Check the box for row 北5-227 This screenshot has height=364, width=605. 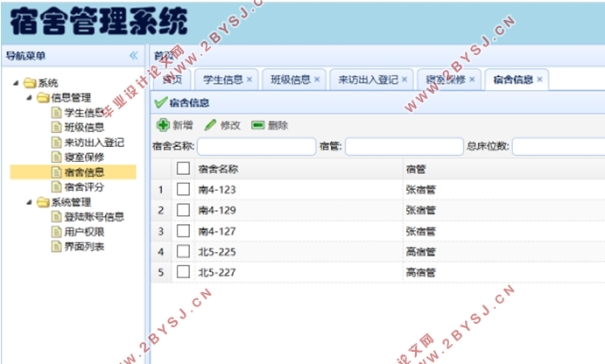click(x=183, y=272)
